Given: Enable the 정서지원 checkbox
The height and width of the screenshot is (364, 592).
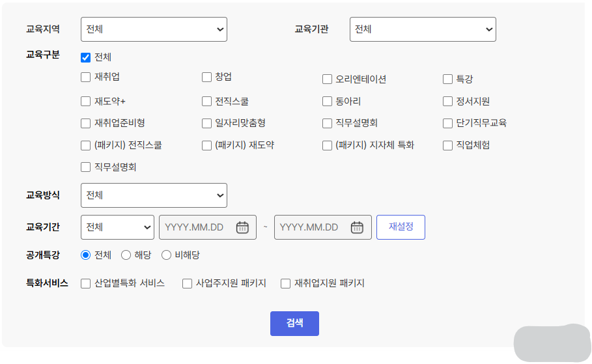Looking at the screenshot, I should pos(447,101).
